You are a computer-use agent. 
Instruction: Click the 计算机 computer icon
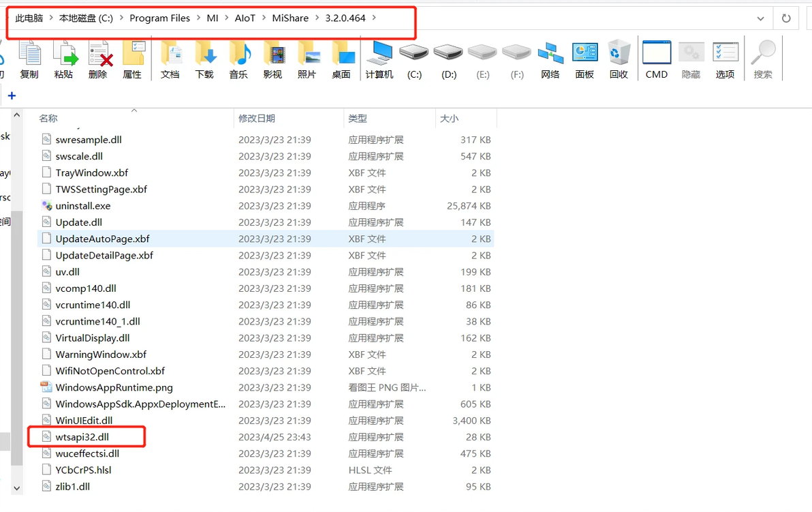[x=379, y=53]
